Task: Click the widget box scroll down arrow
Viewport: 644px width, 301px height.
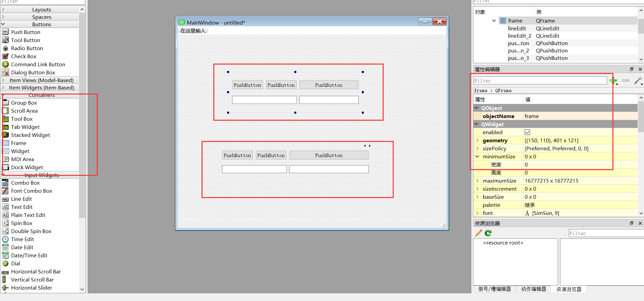Action: tap(82, 289)
